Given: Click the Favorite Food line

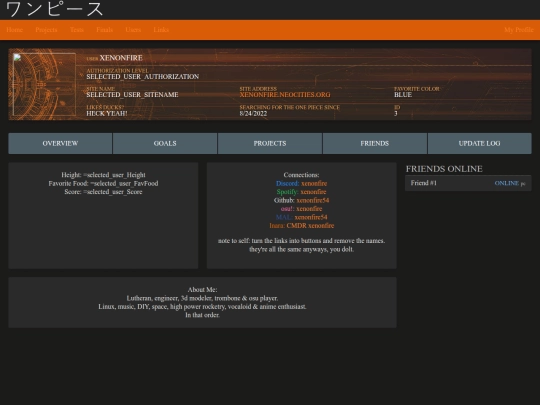Looking at the screenshot, I should coord(103,183).
